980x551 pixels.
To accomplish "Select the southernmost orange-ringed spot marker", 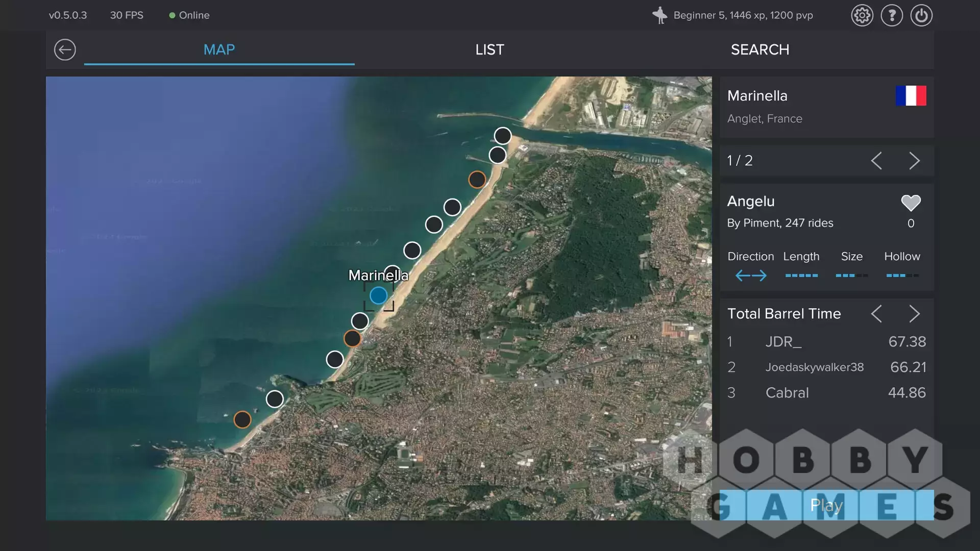I will (242, 419).
